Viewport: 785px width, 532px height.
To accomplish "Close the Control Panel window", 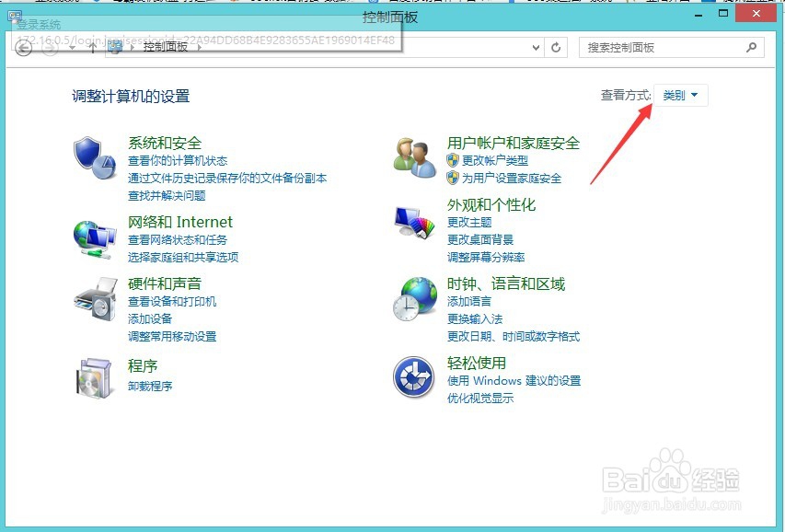I will point(756,14).
